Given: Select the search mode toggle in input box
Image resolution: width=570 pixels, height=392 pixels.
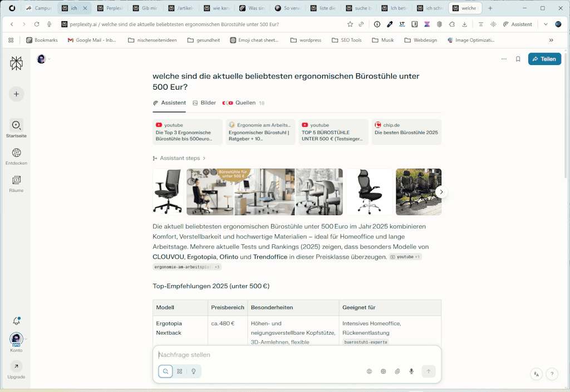Looking at the screenshot, I should coord(165,371).
